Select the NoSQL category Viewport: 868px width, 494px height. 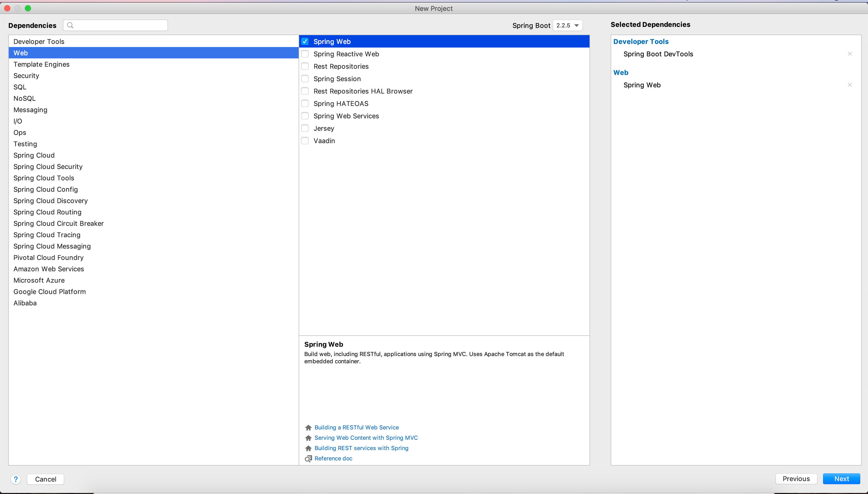pos(153,98)
